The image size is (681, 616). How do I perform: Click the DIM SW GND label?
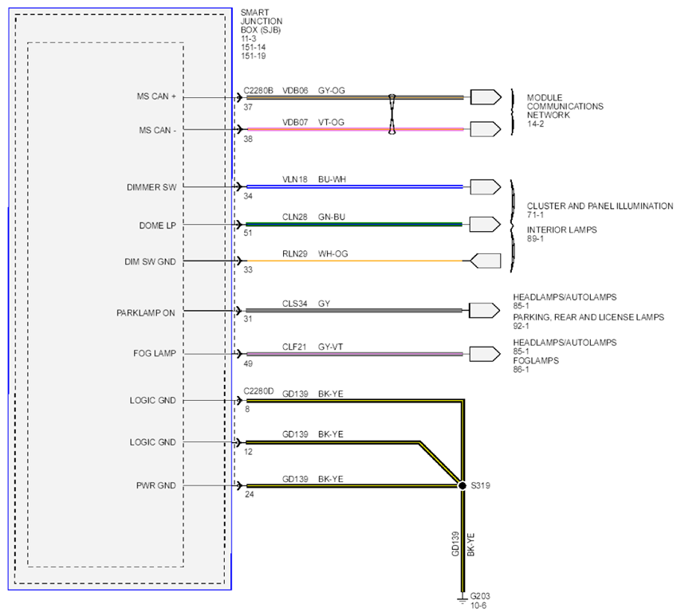150,261
